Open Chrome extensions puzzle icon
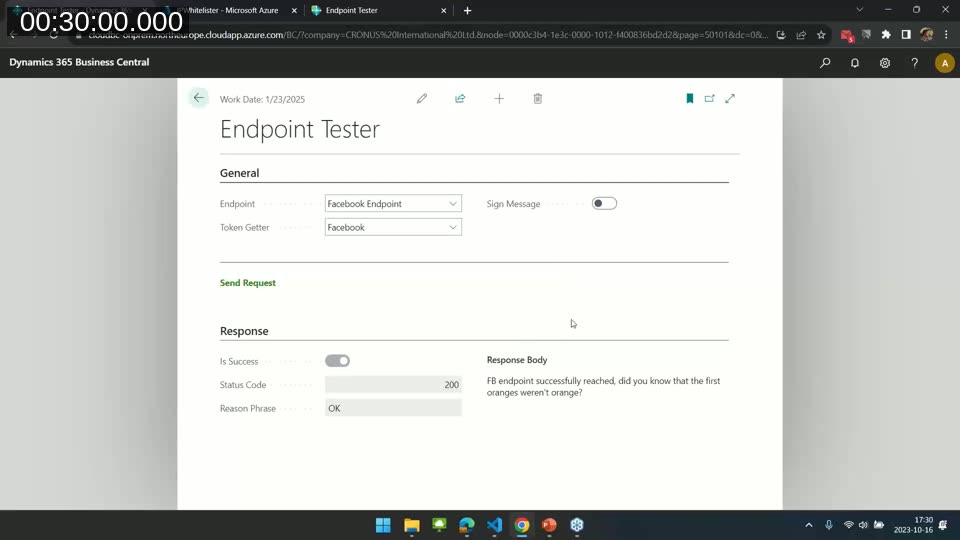 (886, 35)
